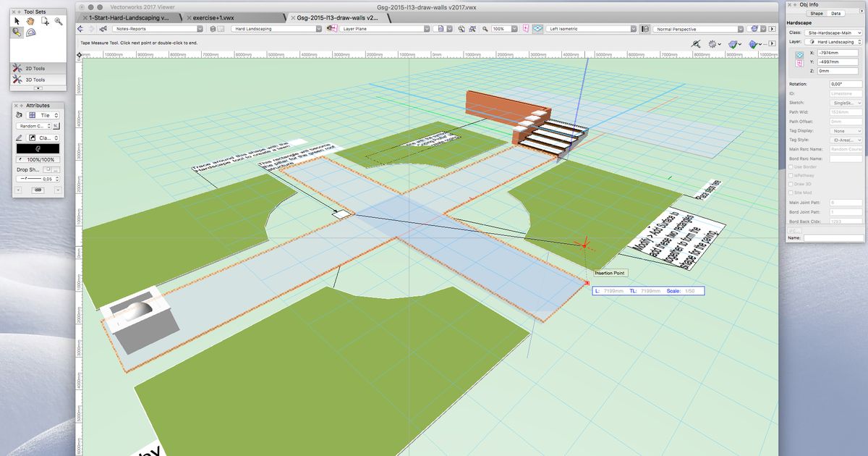Click the Name input field in Obj Info
Screen dimensions: 868x456
click(832, 237)
